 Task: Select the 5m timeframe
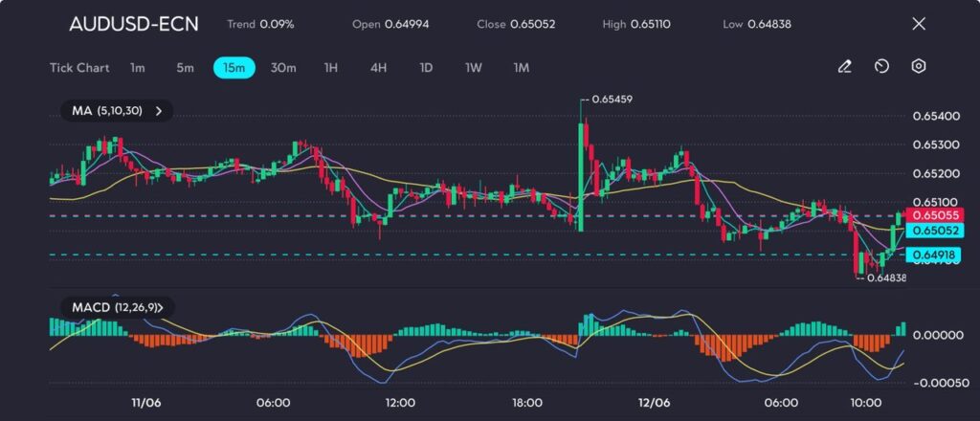tap(185, 68)
